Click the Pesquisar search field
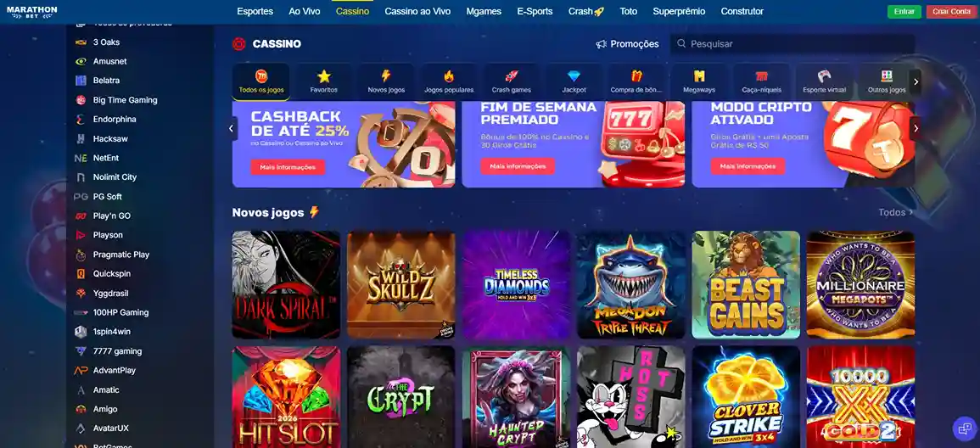The height and width of the screenshot is (448, 980). (x=792, y=44)
